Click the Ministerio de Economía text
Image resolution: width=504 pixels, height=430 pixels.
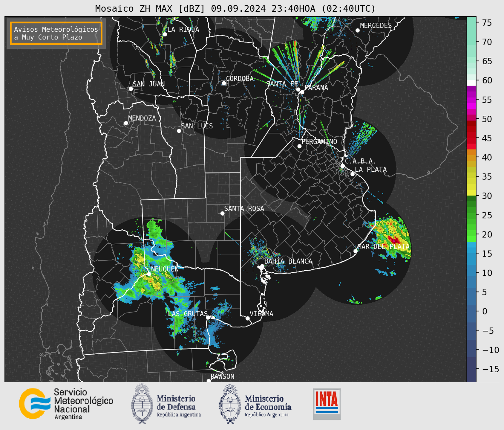(268, 405)
